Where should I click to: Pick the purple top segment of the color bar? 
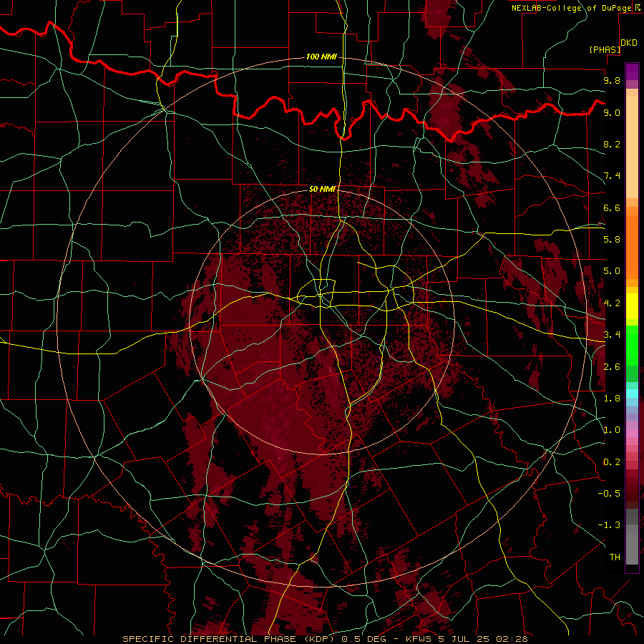coord(632,72)
